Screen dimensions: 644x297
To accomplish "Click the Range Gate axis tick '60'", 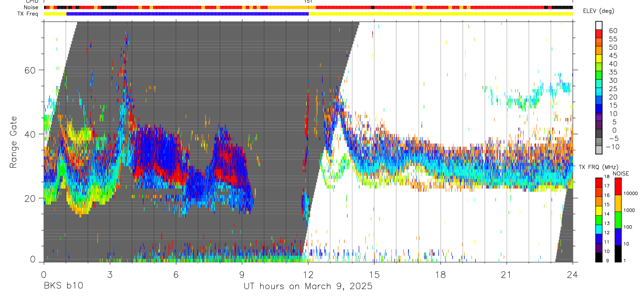I will click(30, 70).
